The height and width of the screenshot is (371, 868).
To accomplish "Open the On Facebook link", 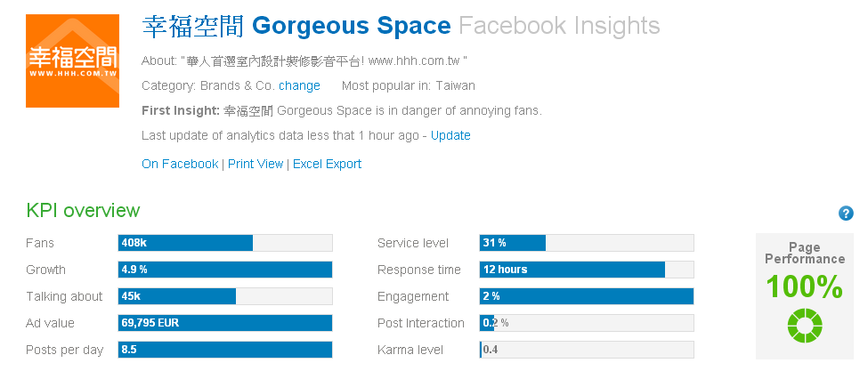I will pos(180,164).
